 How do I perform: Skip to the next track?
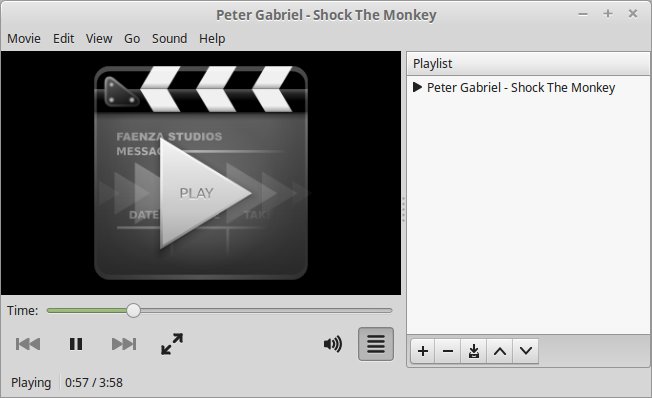(x=124, y=344)
